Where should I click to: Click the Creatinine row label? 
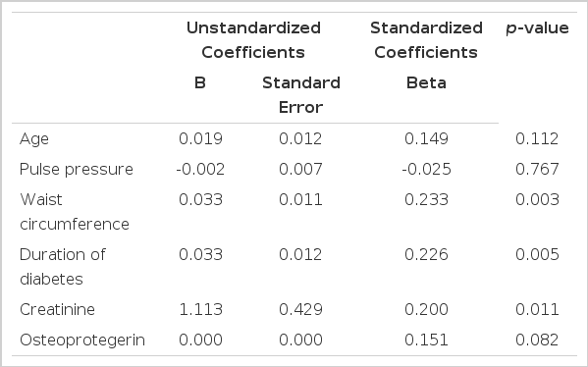(x=57, y=310)
